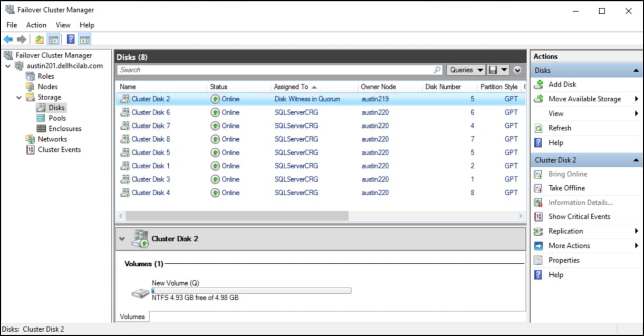Select the Cluster Disk 4 row name
The width and height of the screenshot is (644, 336).
pyautogui.click(x=151, y=193)
